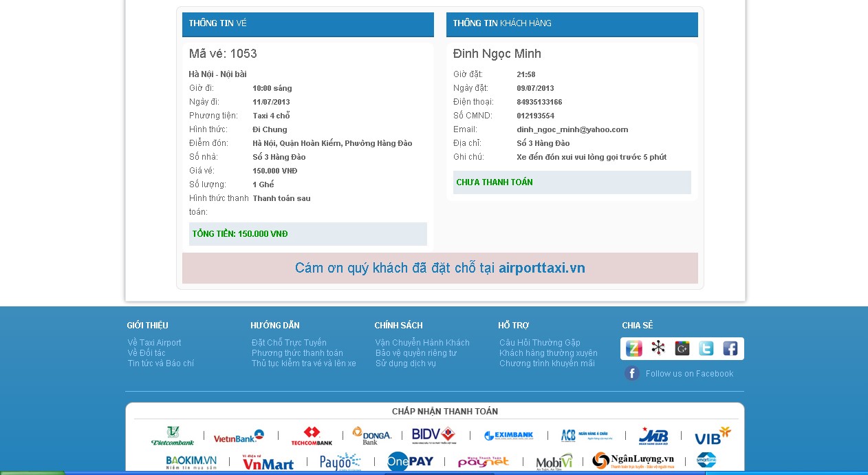
Task: Open the Về Taxi Airport link
Action: pos(155,343)
